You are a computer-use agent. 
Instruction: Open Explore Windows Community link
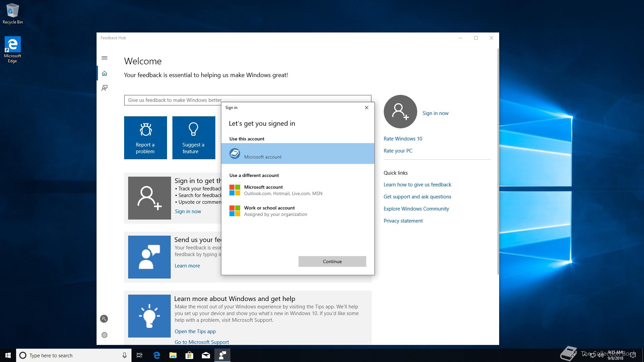416,209
